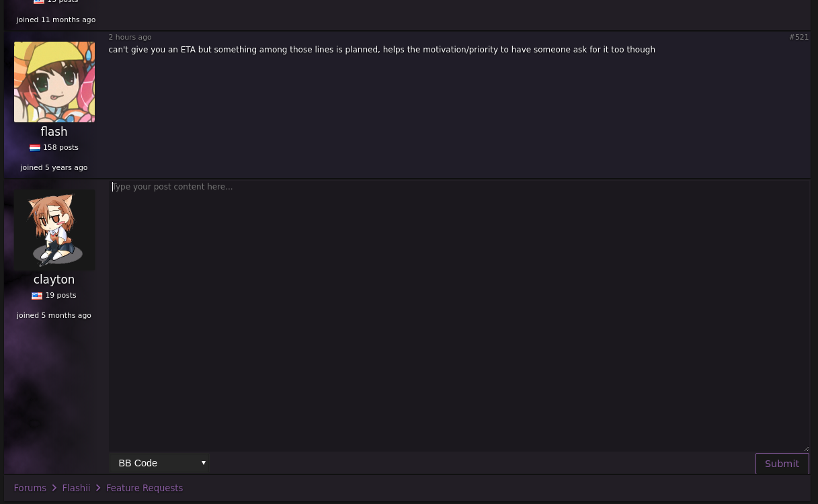
Task: Click the chevron after Flashii breadcrumb
Action: coord(98,488)
